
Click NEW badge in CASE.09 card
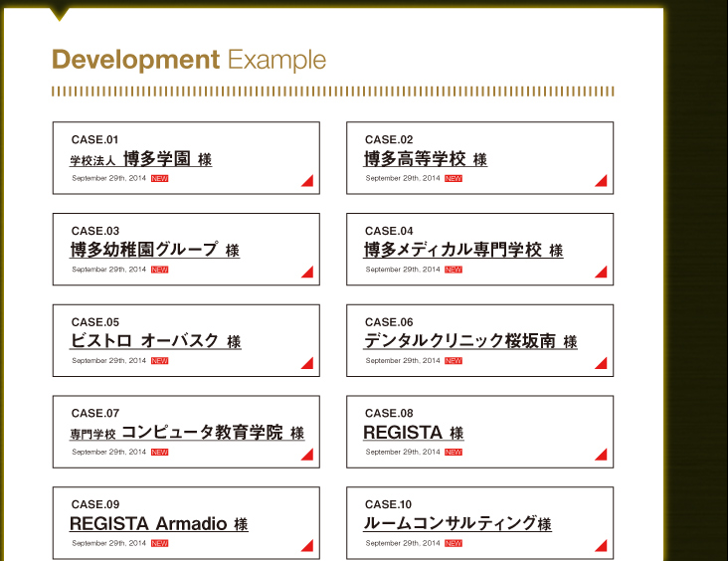tap(160, 543)
